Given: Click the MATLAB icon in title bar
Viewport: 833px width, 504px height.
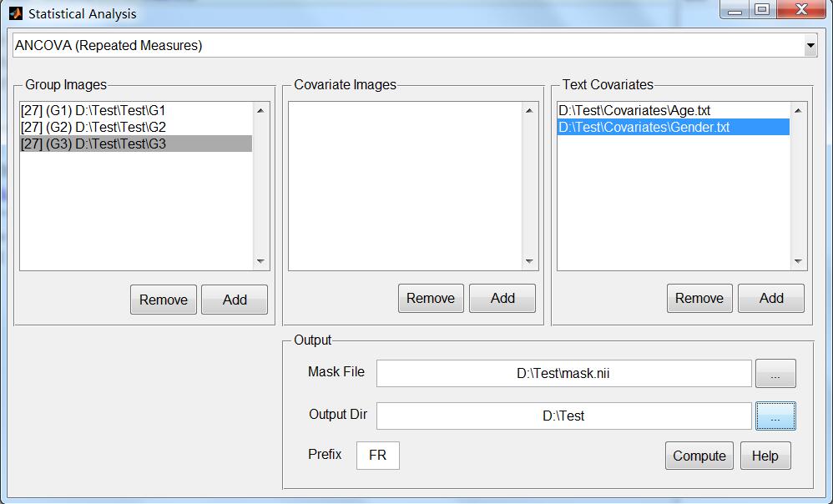Looking at the screenshot, I should coord(15,13).
